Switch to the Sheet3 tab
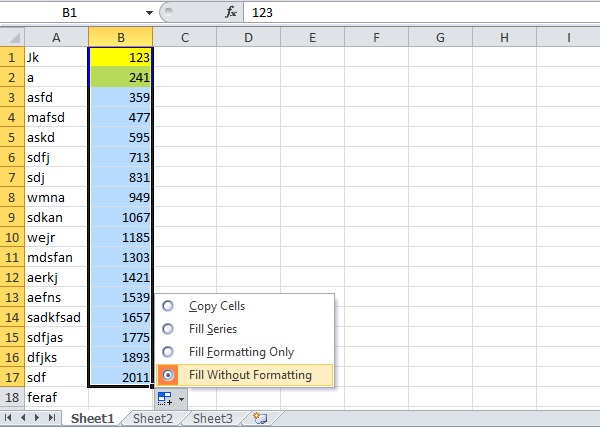The height and width of the screenshot is (428, 600). pyautogui.click(x=213, y=418)
